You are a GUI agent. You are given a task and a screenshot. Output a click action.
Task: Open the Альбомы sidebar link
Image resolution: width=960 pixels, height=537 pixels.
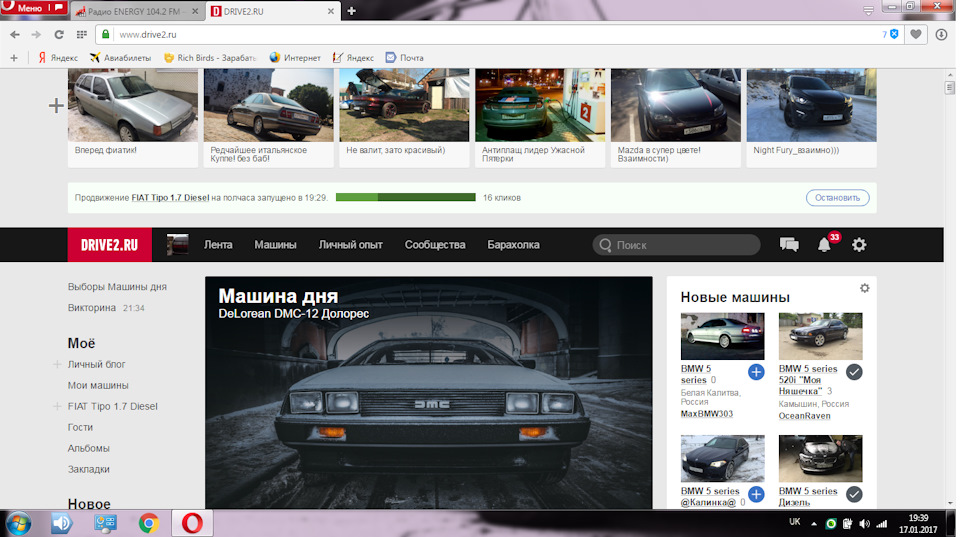(89, 448)
